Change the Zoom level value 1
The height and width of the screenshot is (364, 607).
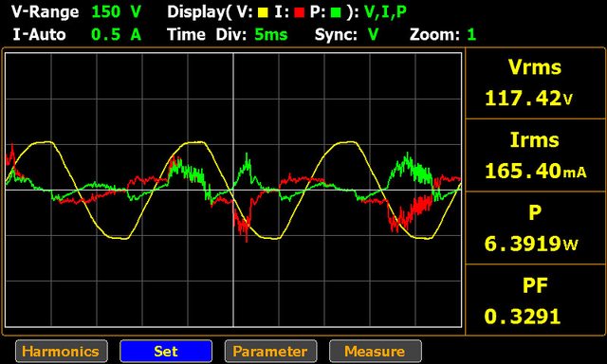pyautogui.click(x=471, y=35)
